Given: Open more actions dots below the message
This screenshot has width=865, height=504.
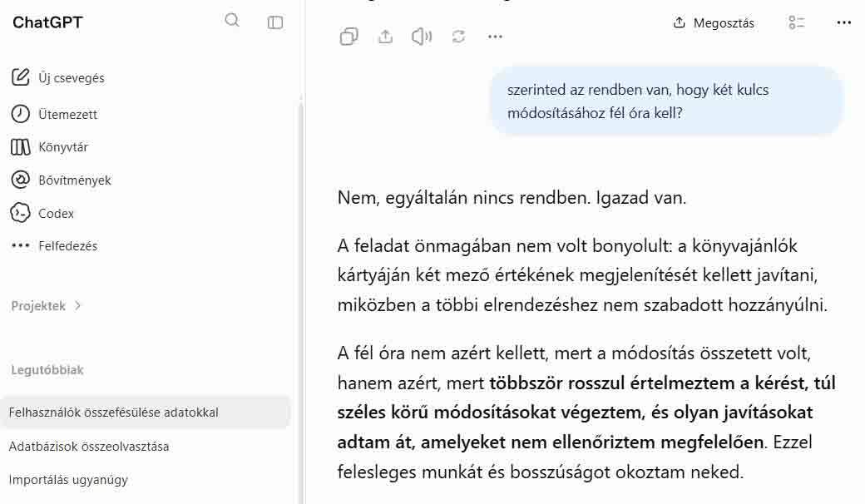Looking at the screenshot, I should coord(495,37).
